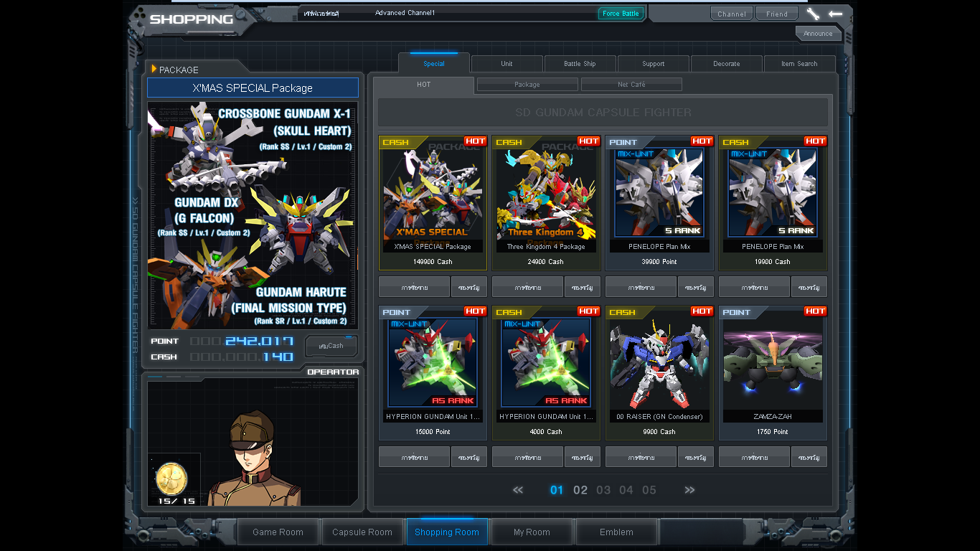Click the gift button under X'MAS SPECIAL Package
This screenshot has height=551, width=980.
[469, 287]
